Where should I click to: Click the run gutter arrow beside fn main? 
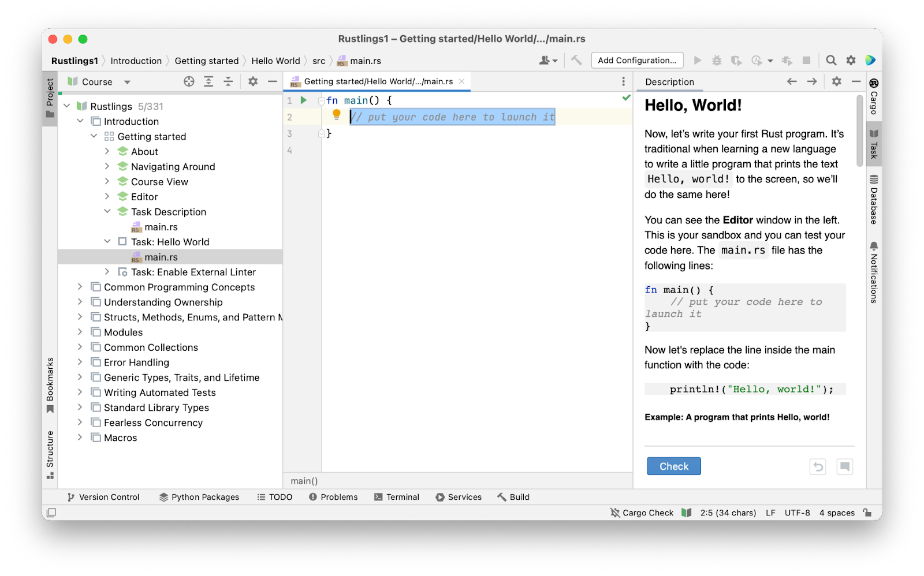304,100
